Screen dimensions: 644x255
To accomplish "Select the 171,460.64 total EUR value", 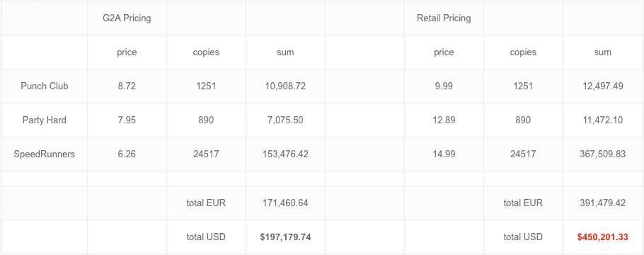I will point(285,203).
